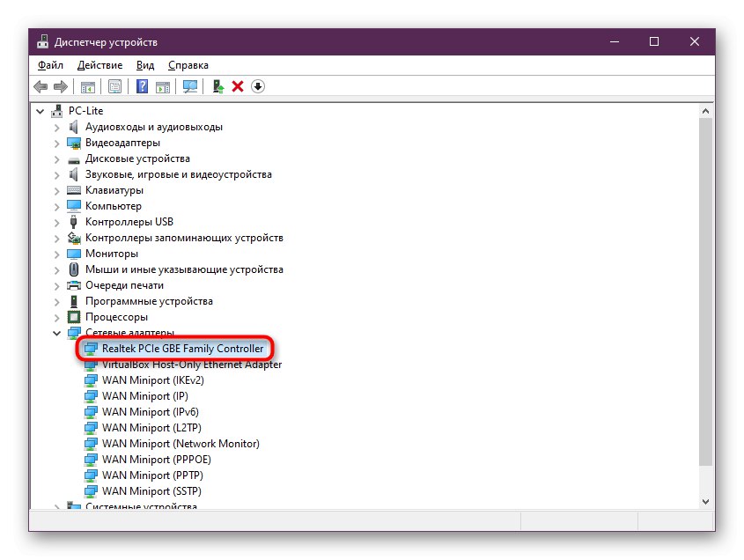Click the Realtek PCIe GBE adapter icon
Screen dimensions: 744x560
(91, 349)
